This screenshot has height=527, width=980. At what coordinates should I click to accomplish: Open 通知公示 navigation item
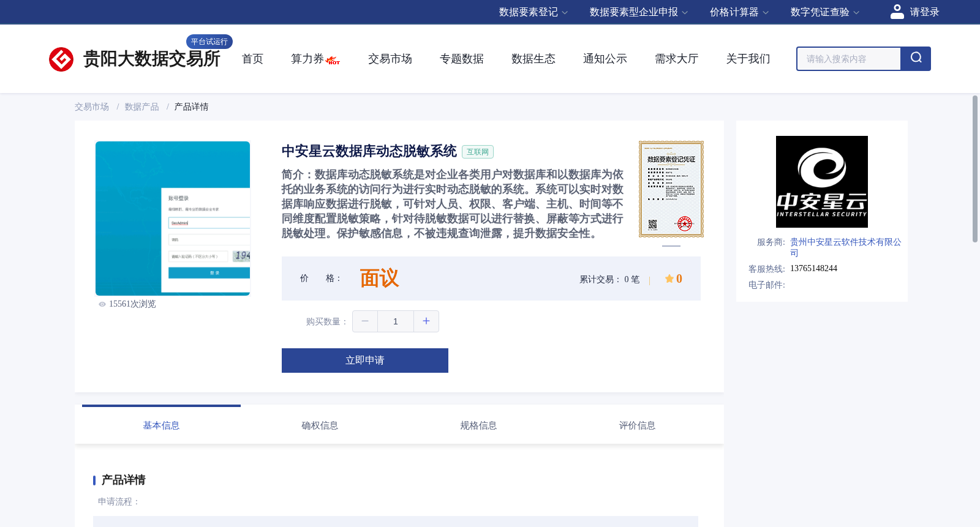605,59
